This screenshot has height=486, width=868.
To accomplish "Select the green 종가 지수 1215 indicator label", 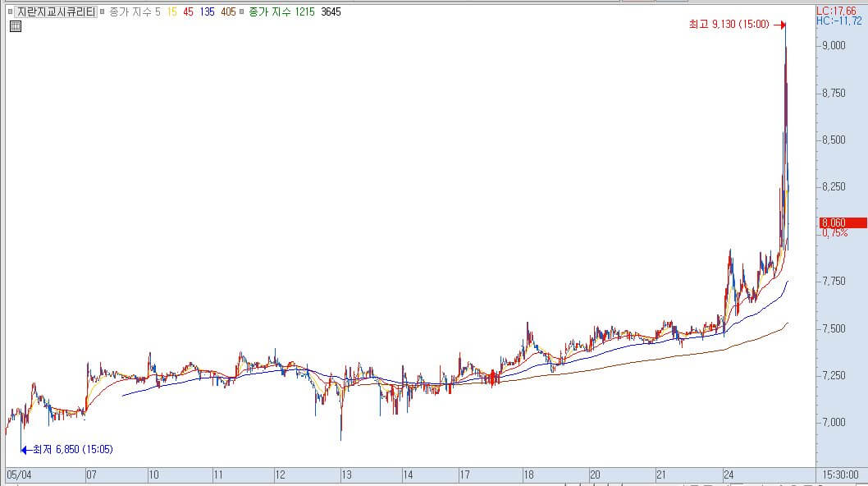I will (281, 11).
